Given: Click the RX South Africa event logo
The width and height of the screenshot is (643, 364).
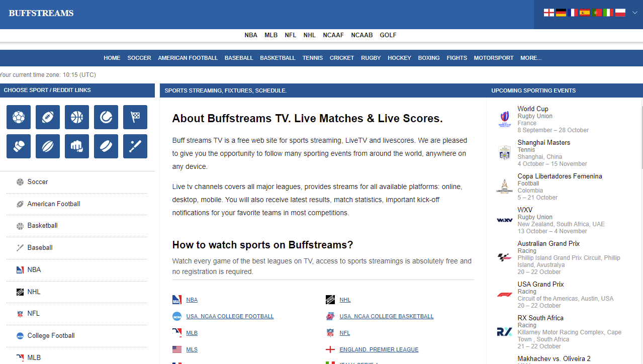Looking at the screenshot, I should (x=504, y=332).
